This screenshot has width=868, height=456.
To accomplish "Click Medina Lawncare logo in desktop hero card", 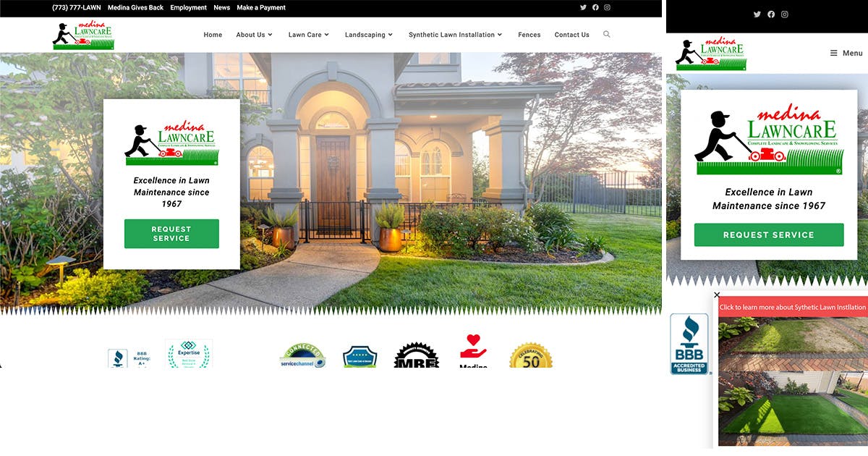I will click(x=171, y=142).
